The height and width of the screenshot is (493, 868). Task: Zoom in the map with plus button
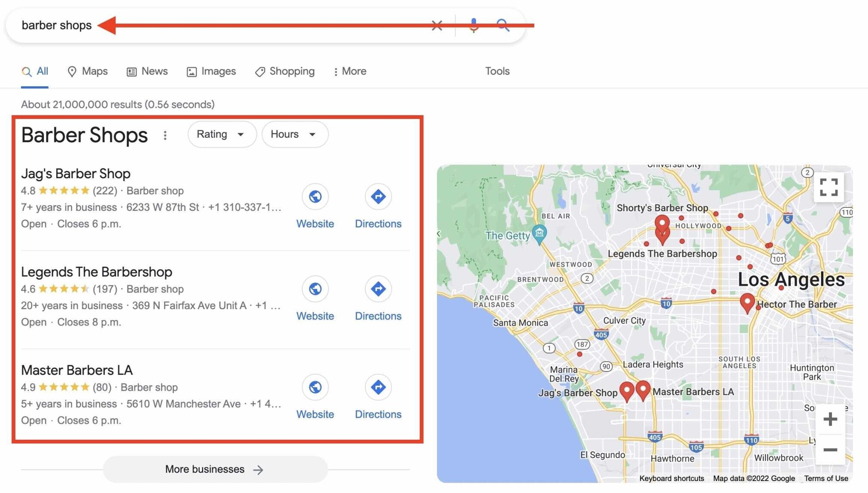(830, 419)
